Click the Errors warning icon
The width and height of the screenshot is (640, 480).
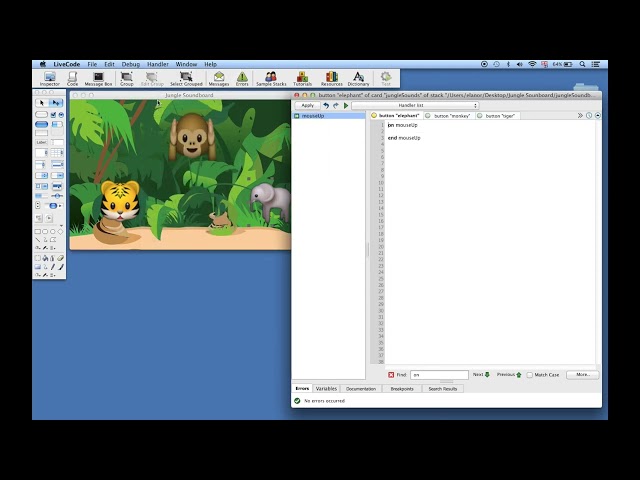tap(242, 78)
